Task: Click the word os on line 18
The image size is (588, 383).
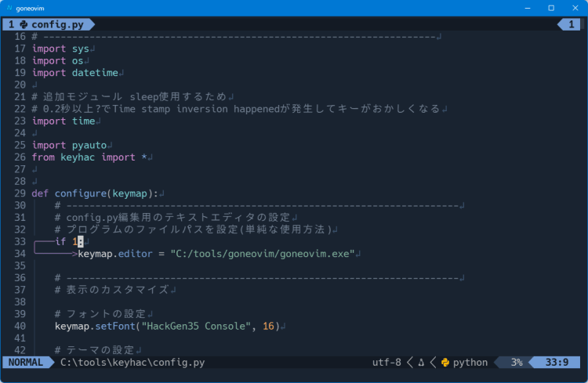Action: tap(78, 61)
